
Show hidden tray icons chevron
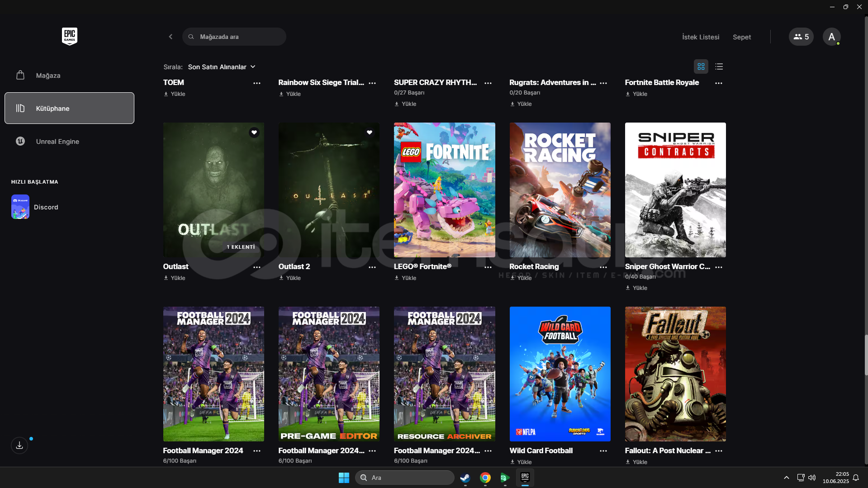point(786,478)
